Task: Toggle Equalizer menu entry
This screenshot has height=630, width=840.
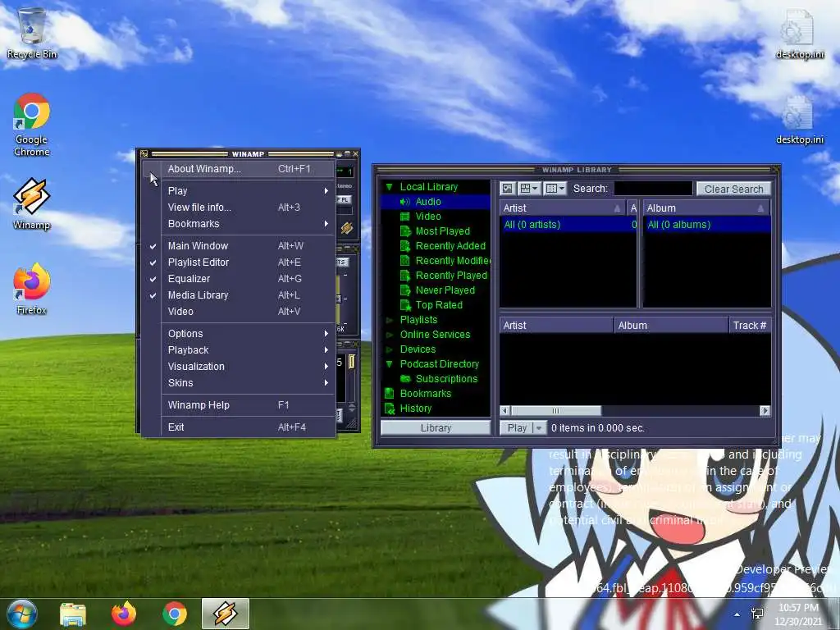Action: click(239, 279)
